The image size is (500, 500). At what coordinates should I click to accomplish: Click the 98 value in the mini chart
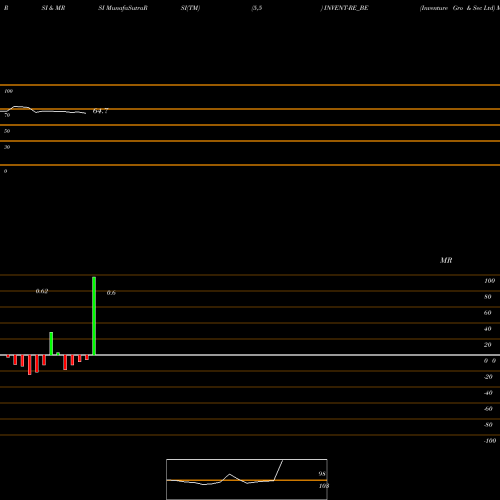tap(322, 474)
